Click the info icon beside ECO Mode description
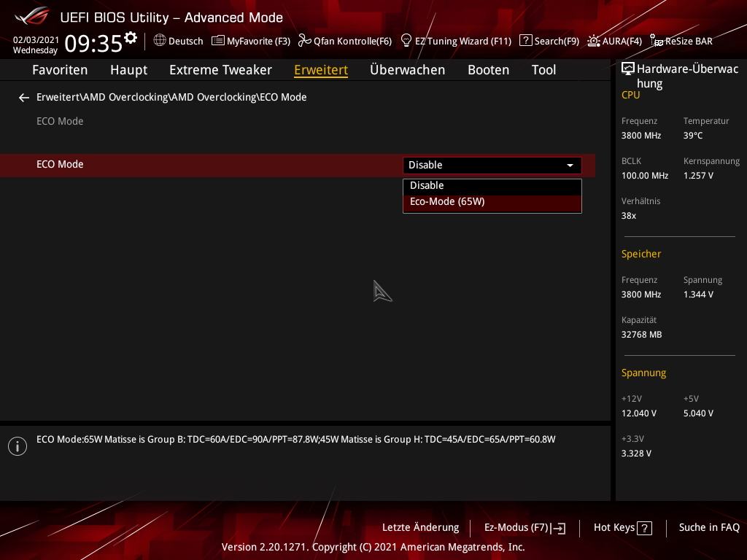Screen dimensions: 747x560 point(18,446)
